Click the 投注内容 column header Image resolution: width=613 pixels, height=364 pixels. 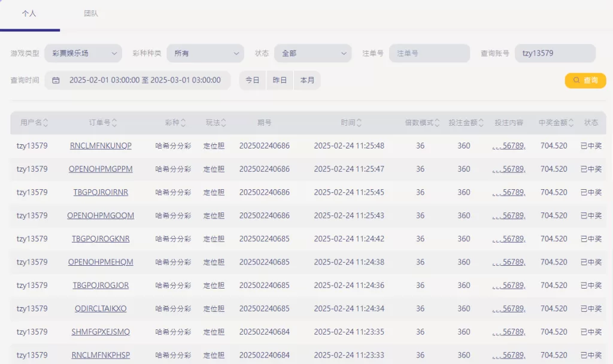(x=509, y=123)
